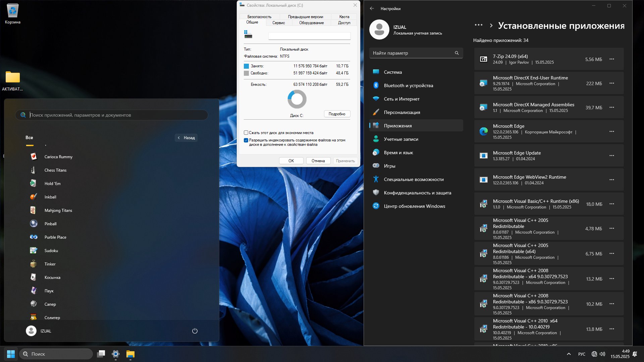
Task: Click the disk label name field
Action: [x=309, y=36]
